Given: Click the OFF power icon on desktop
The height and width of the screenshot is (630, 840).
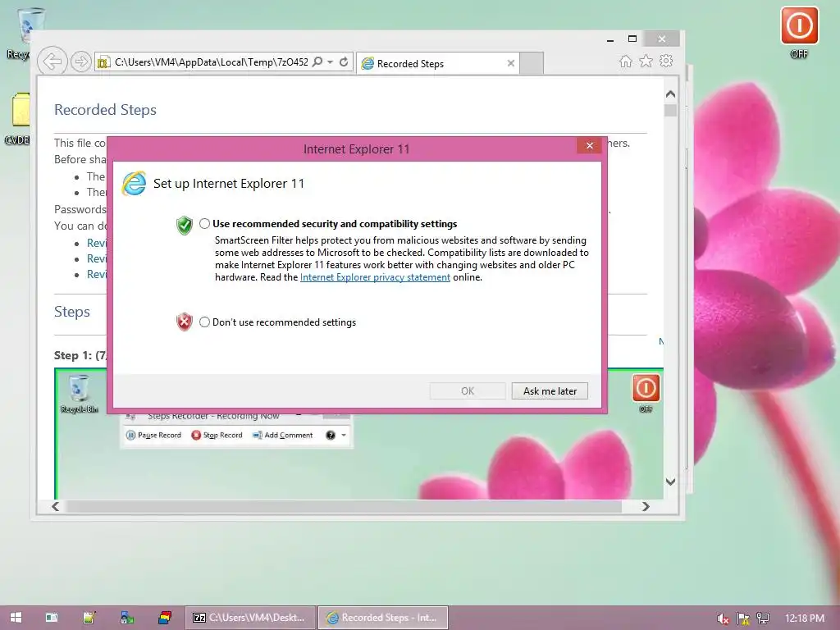Looking at the screenshot, I should pos(799,25).
